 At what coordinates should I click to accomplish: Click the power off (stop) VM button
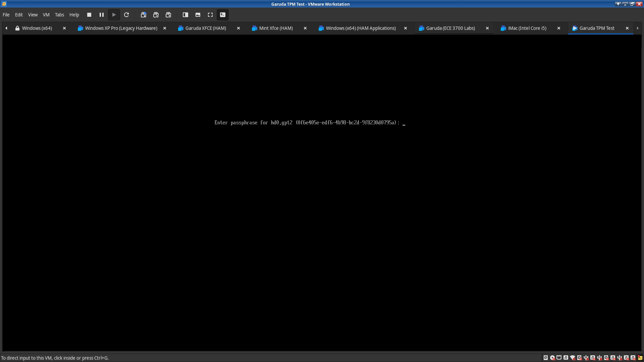(89, 15)
